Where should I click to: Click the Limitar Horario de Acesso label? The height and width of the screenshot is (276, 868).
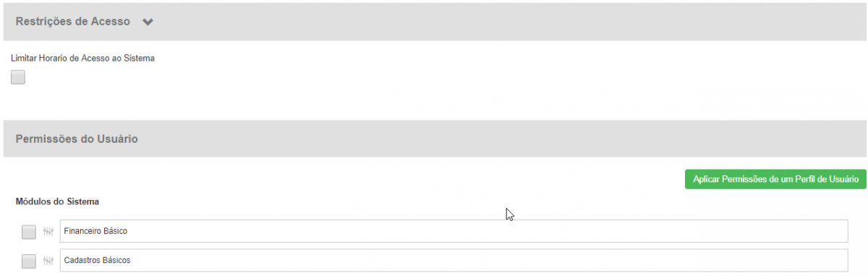pyautogui.click(x=83, y=58)
